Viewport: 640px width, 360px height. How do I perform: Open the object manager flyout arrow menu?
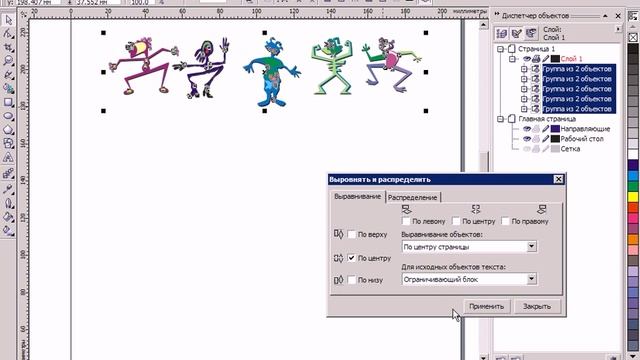coord(618,29)
